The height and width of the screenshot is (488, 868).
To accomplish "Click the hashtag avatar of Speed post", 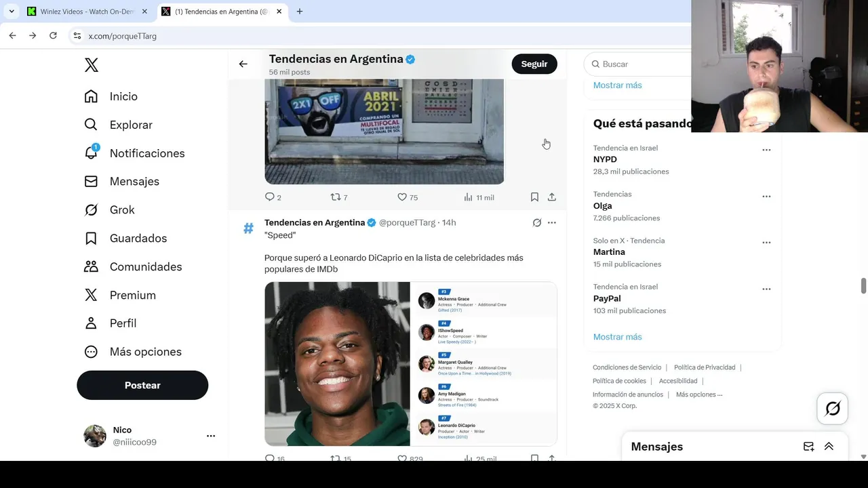I will tap(248, 228).
